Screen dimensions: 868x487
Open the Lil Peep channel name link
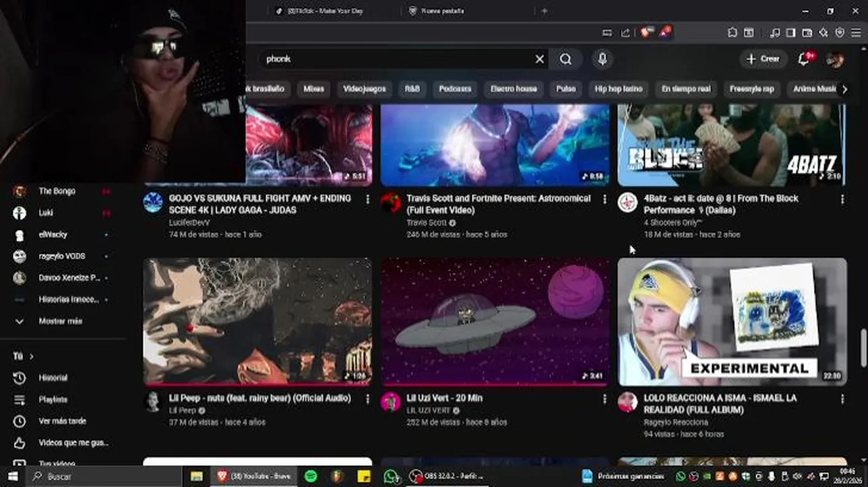pyautogui.click(x=183, y=411)
